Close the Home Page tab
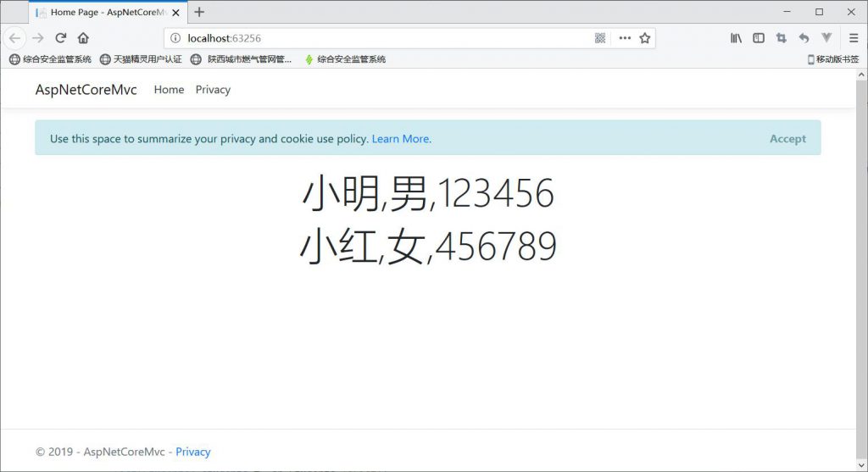The width and height of the screenshot is (868, 472). (175, 13)
